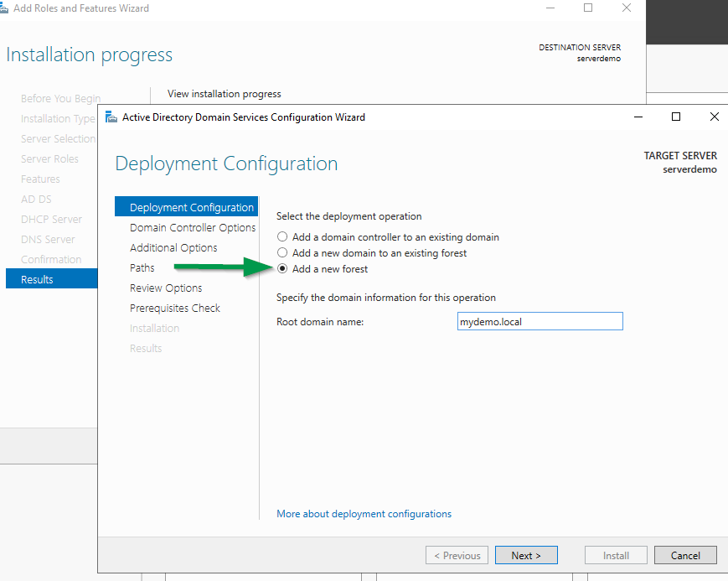This screenshot has height=581, width=728.
Task: Click the Installation step in the sidebar
Action: (x=154, y=328)
